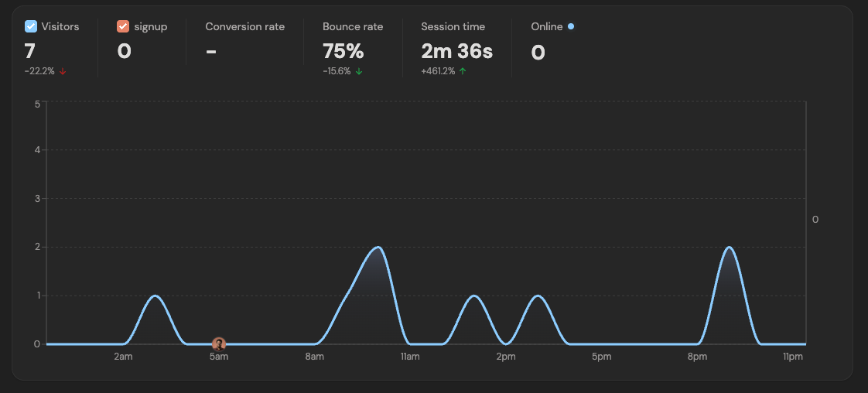Click the 8am label on time axis
The width and height of the screenshot is (868, 393).
pyautogui.click(x=314, y=357)
